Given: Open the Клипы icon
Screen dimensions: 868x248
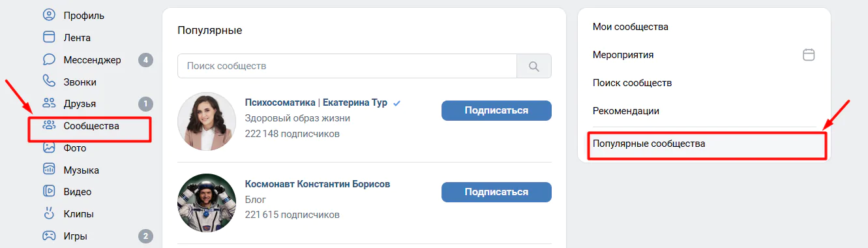Looking at the screenshot, I should 49,213.
